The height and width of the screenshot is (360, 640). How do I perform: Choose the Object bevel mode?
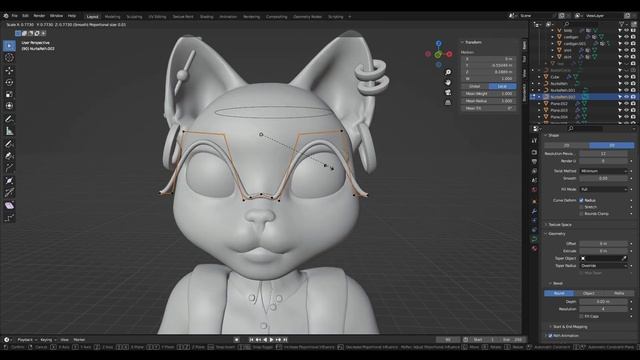tap(589, 293)
